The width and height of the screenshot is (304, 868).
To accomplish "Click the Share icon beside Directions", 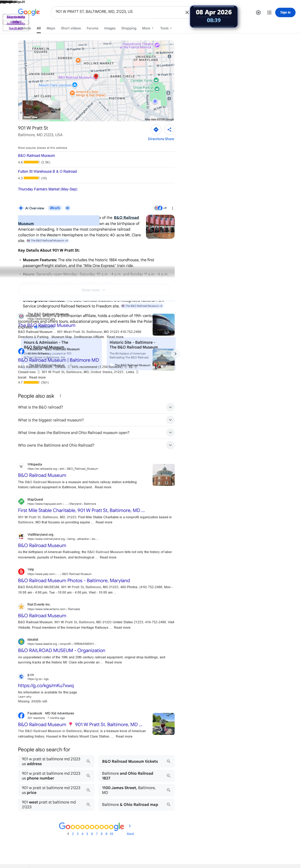I will click(x=169, y=129).
